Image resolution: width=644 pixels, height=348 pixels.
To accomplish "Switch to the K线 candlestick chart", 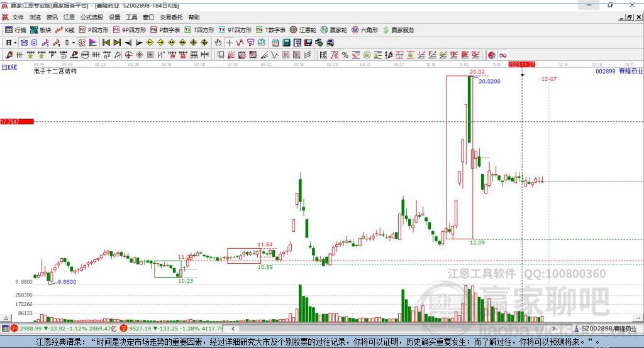I will coord(65,30).
